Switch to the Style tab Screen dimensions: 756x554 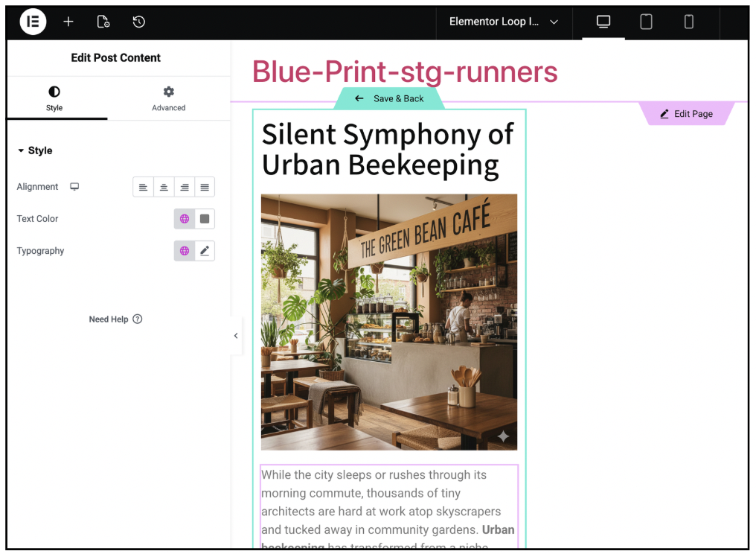(x=54, y=98)
